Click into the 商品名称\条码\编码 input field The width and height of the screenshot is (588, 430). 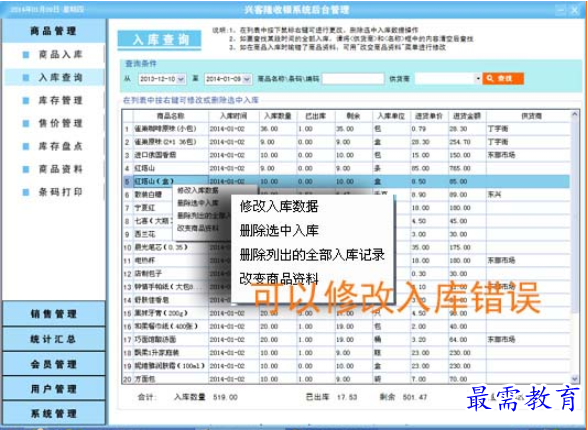[353, 79]
